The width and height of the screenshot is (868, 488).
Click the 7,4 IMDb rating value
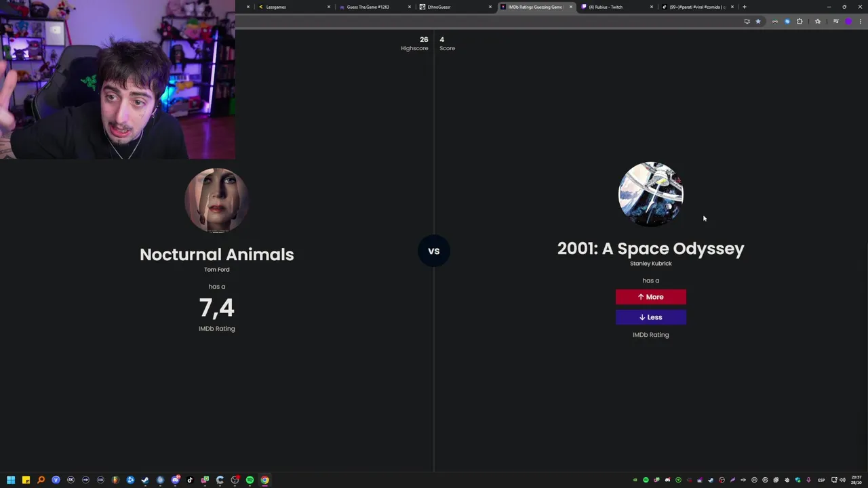tap(217, 308)
